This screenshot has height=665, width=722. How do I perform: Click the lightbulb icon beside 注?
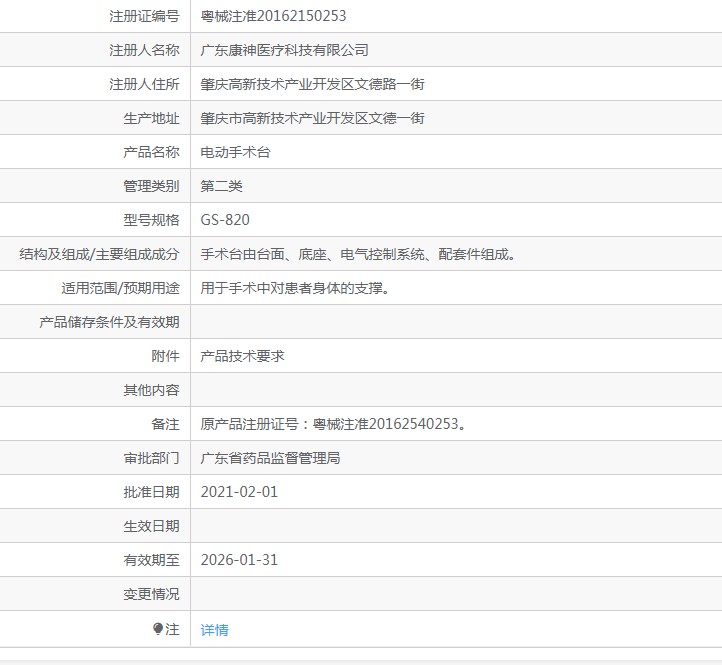158,629
